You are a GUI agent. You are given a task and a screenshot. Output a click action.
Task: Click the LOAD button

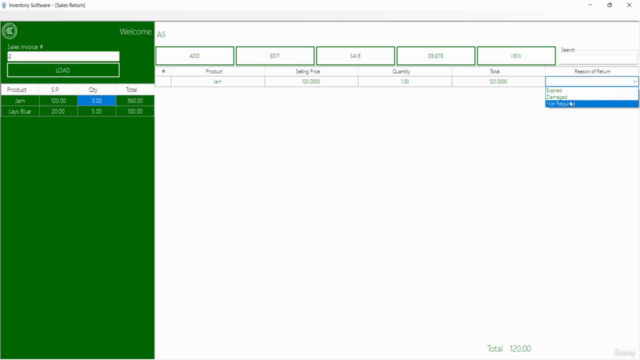[x=63, y=70]
